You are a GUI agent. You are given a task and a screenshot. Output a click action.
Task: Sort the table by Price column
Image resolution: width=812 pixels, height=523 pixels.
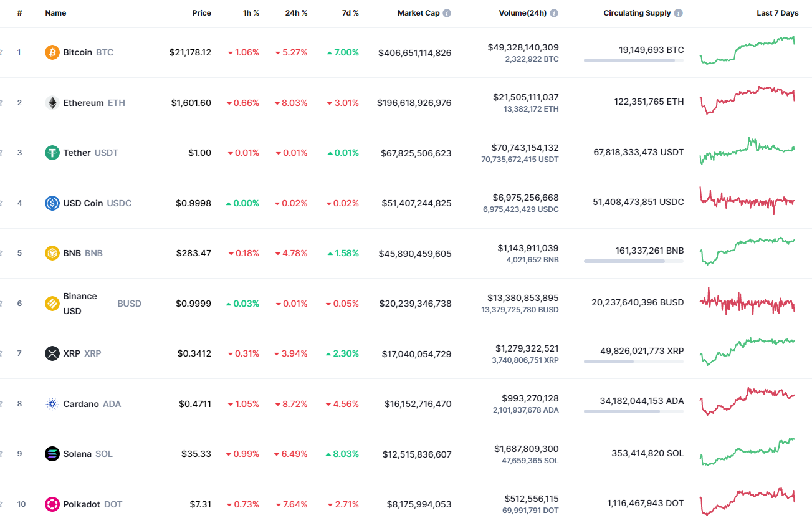[x=201, y=12]
